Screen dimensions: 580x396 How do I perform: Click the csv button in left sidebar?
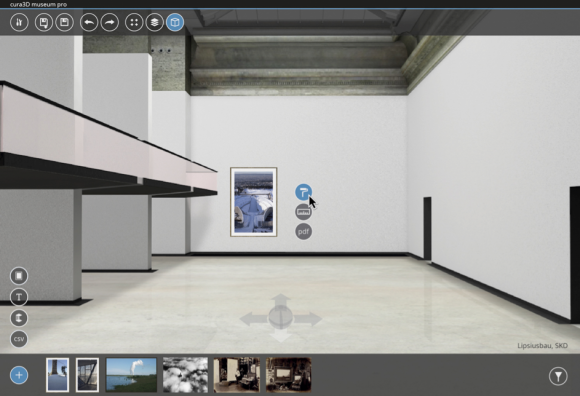click(19, 339)
